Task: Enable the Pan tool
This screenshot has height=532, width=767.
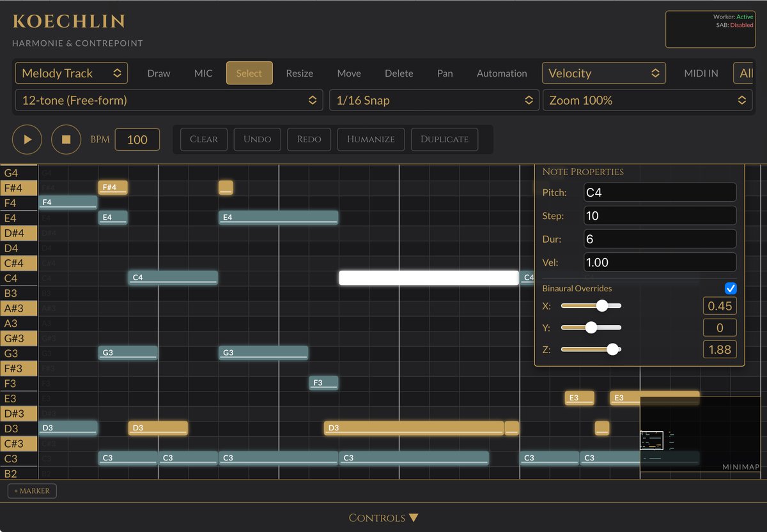Action: 445,73
